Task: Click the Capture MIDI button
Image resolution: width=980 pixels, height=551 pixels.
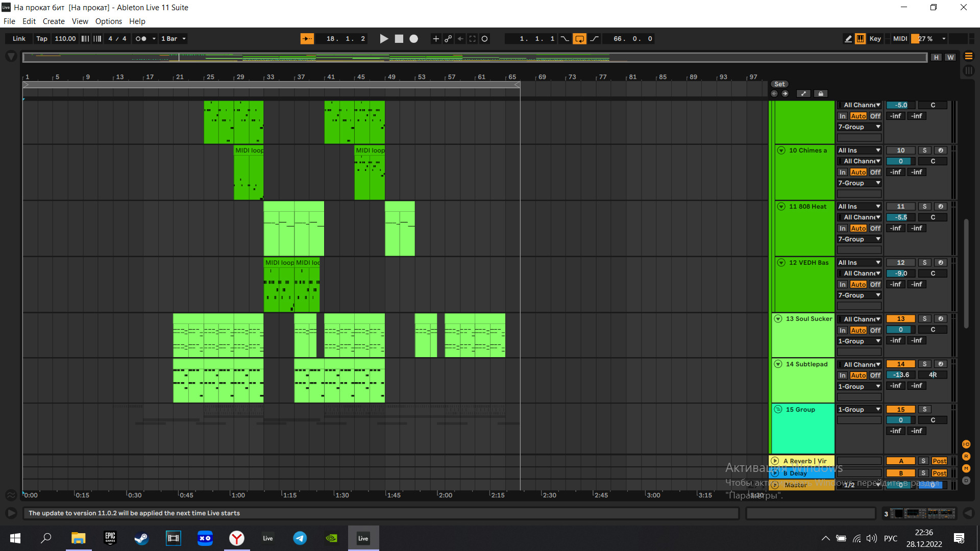Action: (473, 39)
